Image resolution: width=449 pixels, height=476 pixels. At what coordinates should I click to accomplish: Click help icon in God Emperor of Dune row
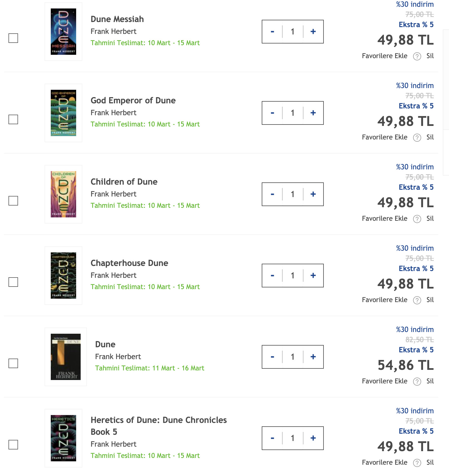click(417, 137)
